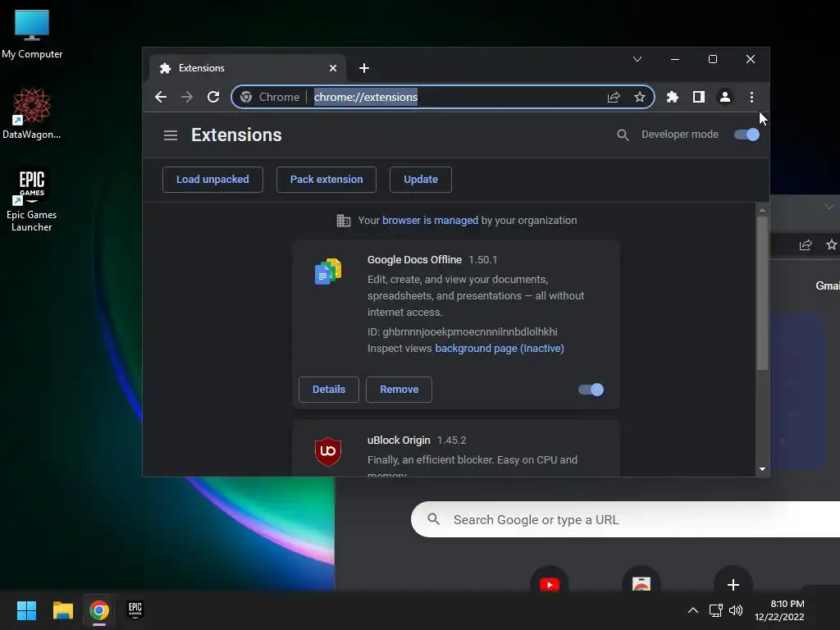Click Google Docs Offline extension ID text
The height and width of the screenshot is (630, 840).
click(463, 331)
